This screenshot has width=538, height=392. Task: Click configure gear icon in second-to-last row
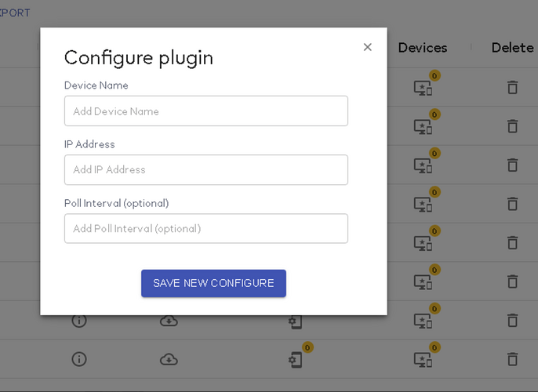point(296,321)
